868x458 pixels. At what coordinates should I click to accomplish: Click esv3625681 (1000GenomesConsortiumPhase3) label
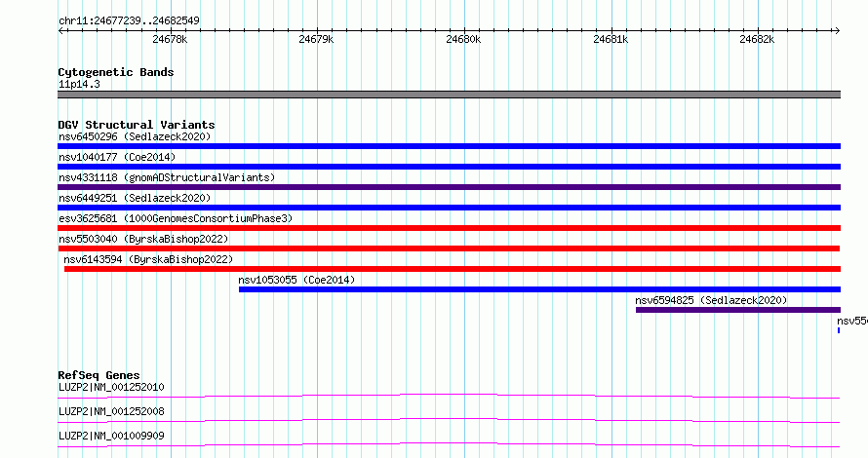pyautogui.click(x=176, y=218)
